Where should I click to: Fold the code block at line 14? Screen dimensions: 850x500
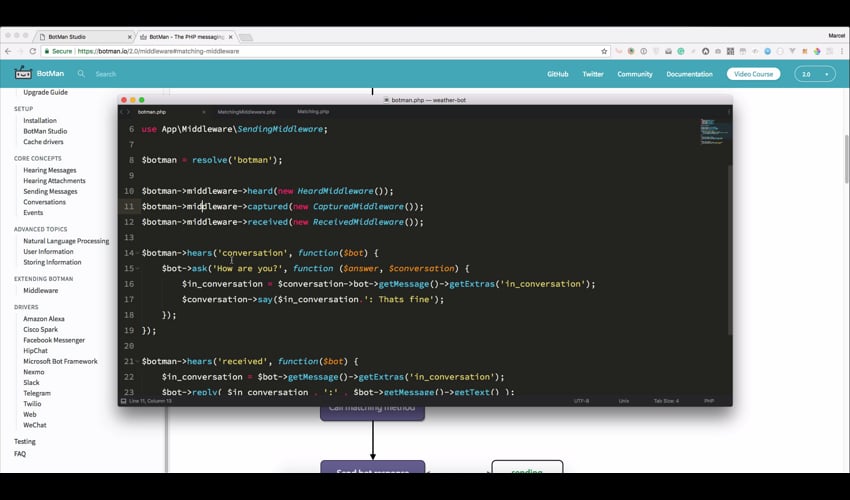tap(138, 253)
